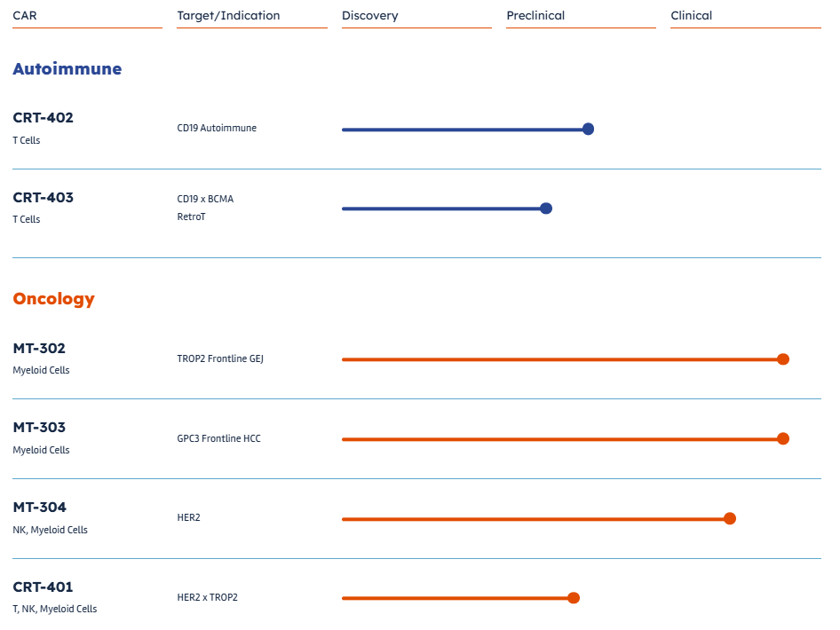Click Myeloid Cells label under MT-303
This screenshot has width=840, height=630.
(41, 450)
